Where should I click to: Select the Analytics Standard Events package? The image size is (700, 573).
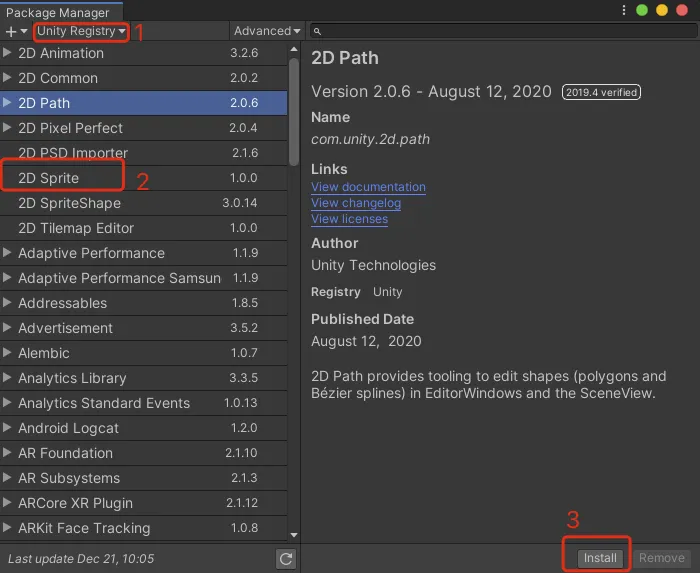143,403
